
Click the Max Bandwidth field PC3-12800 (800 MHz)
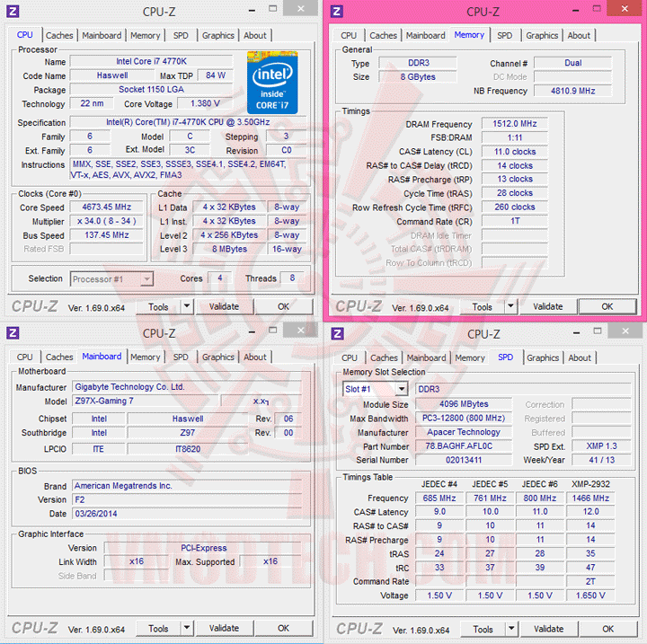point(464,418)
